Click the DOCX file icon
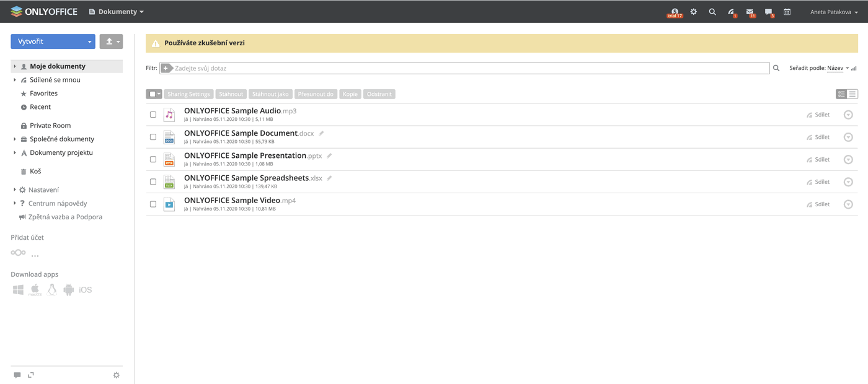Screen dimensions: 868x384 [x=169, y=137]
